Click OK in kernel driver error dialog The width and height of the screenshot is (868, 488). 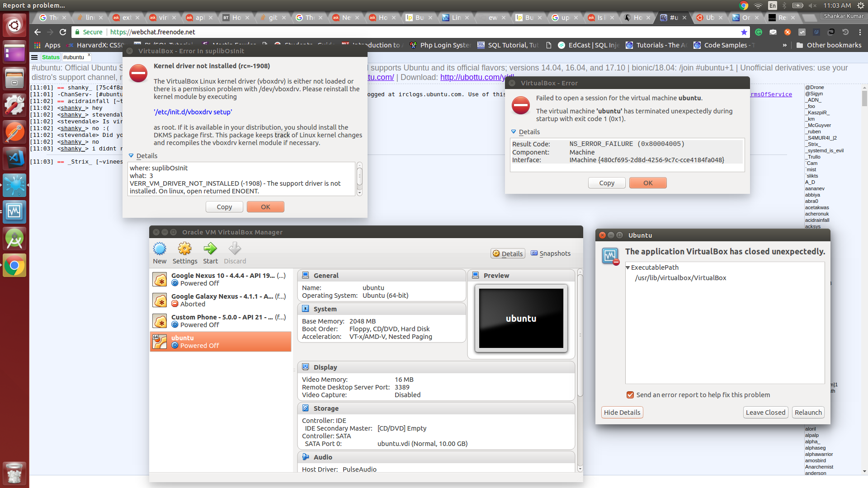pyautogui.click(x=265, y=206)
